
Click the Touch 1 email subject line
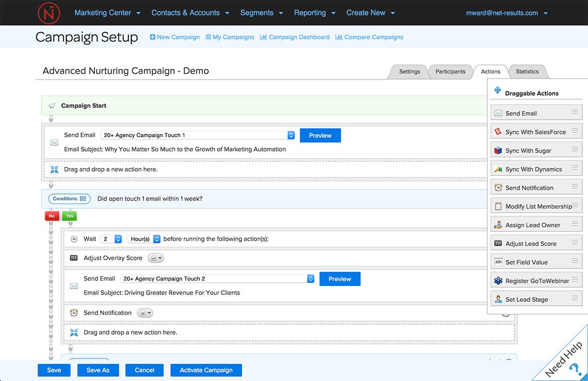pos(175,149)
